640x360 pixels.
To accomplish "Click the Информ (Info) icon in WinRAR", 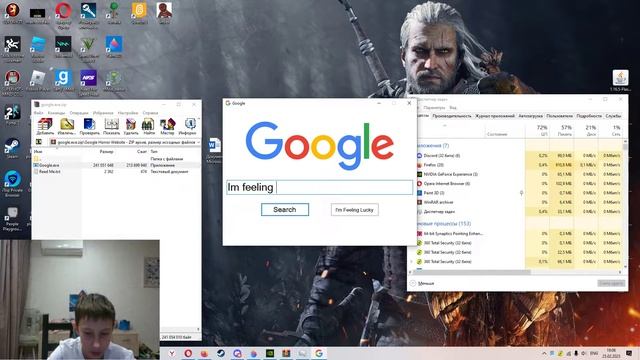I will 188,126.
